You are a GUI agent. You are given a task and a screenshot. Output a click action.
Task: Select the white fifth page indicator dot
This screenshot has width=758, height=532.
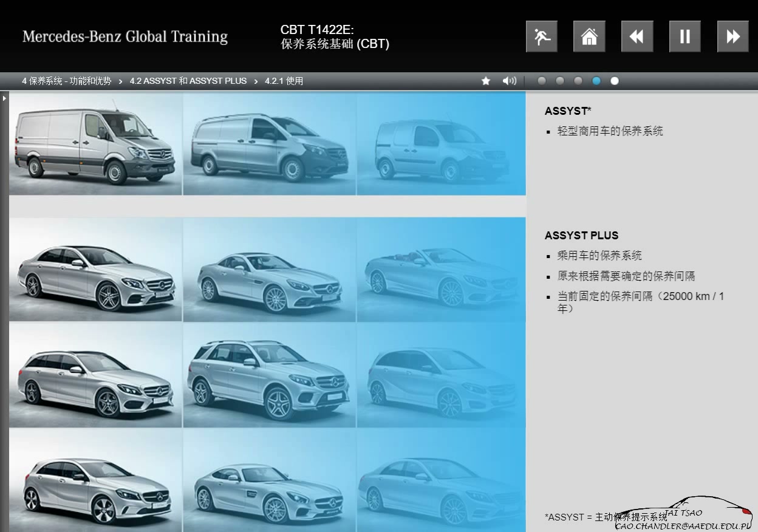pyautogui.click(x=615, y=81)
